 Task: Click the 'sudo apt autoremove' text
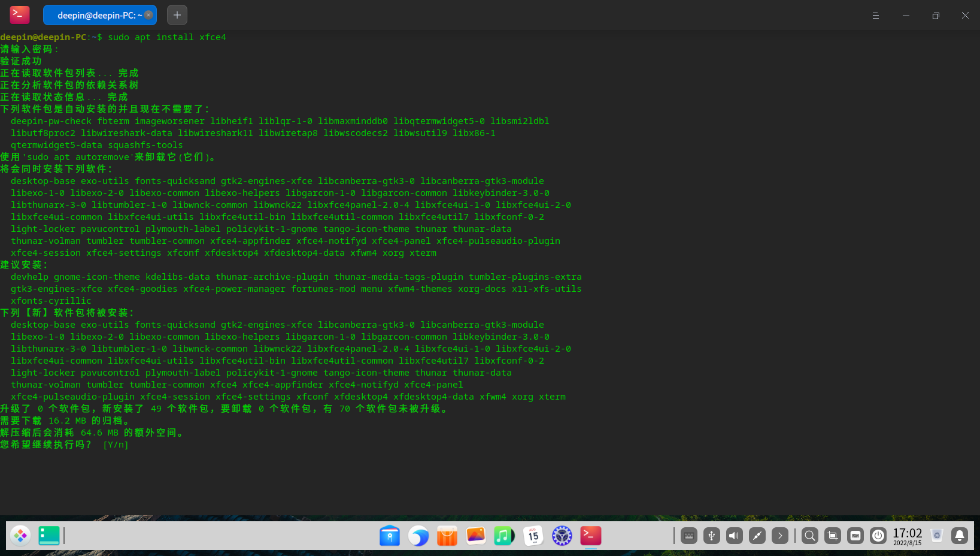click(x=78, y=157)
